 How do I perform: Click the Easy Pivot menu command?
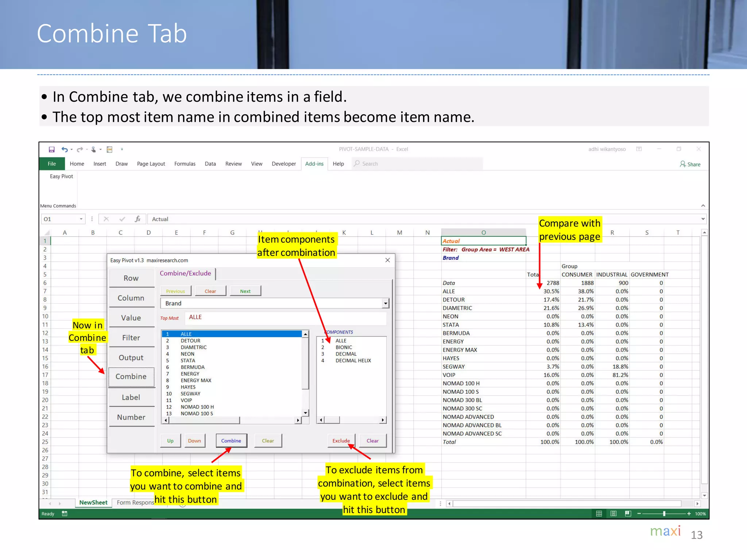pyautogui.click(x=61, y=176)
